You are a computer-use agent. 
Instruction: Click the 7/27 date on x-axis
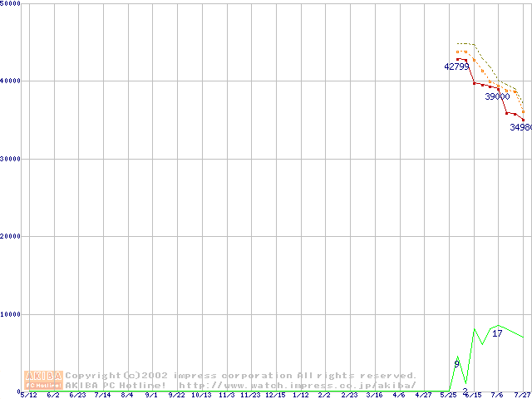pos(522,395)
